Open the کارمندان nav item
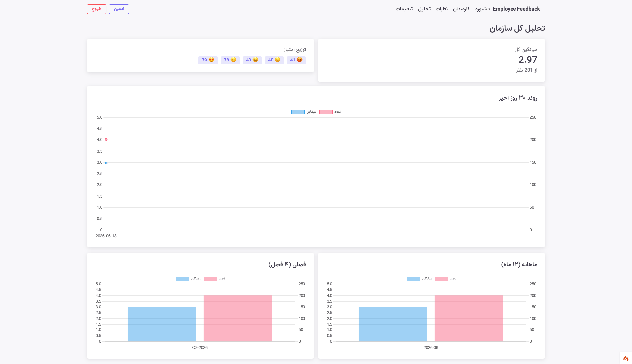The height and width of the screenshot is (364, 632). (x=461, y=9)
